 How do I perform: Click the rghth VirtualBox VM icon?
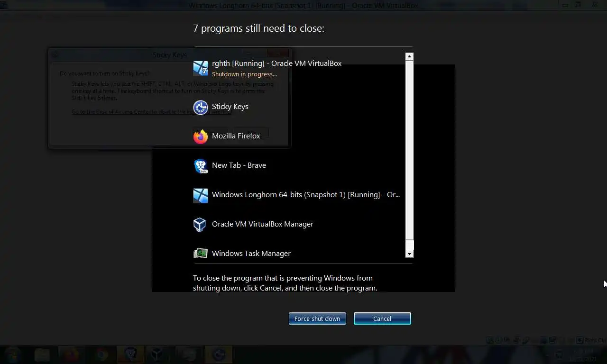point(201,68)
